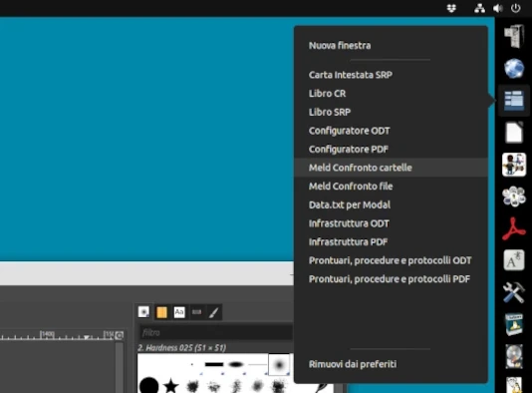Pick the selected Hardness 025 fuzzy brush
The height and width of the screenshot is (393, 532).
point(279,364)
